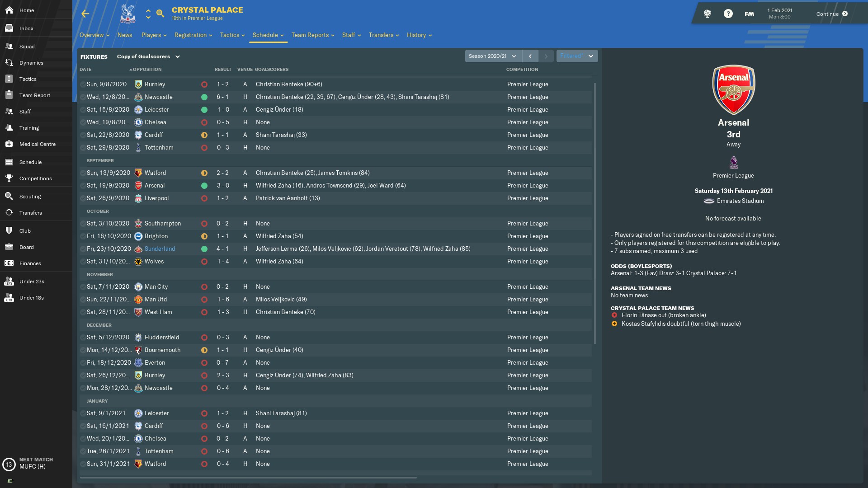Open the Sunderland opposition link
Screen dimensions: 868x488
pos(160,249)
